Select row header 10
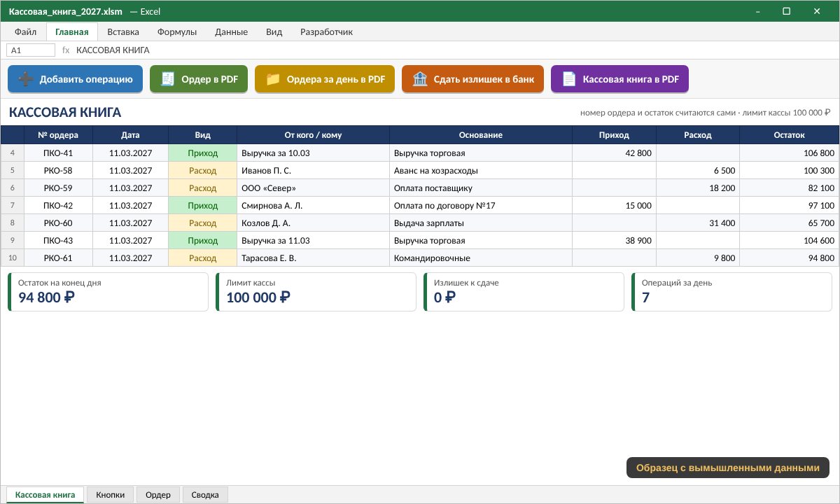Image resolution: width=840 pixels, height=504 pixels. click(x=13, y=258)
